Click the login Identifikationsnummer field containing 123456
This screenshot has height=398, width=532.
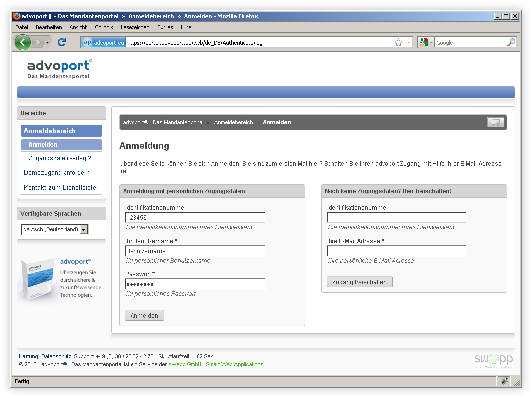(195, 217)
